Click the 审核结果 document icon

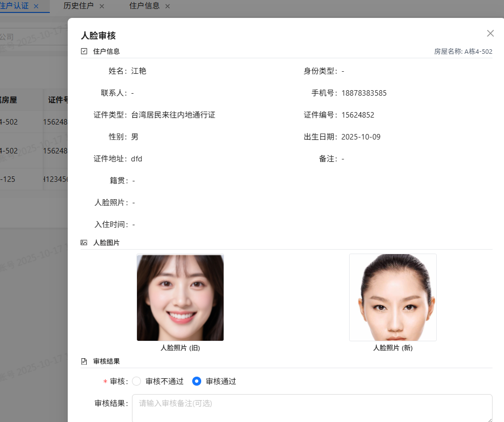click(83, 361)
